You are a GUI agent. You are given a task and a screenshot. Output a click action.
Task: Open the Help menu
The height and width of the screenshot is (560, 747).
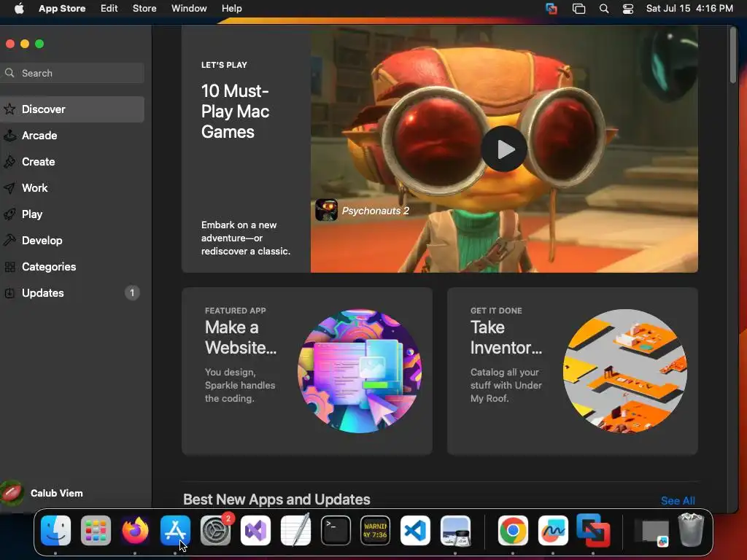pyautogui.click(x=231, y=8)
